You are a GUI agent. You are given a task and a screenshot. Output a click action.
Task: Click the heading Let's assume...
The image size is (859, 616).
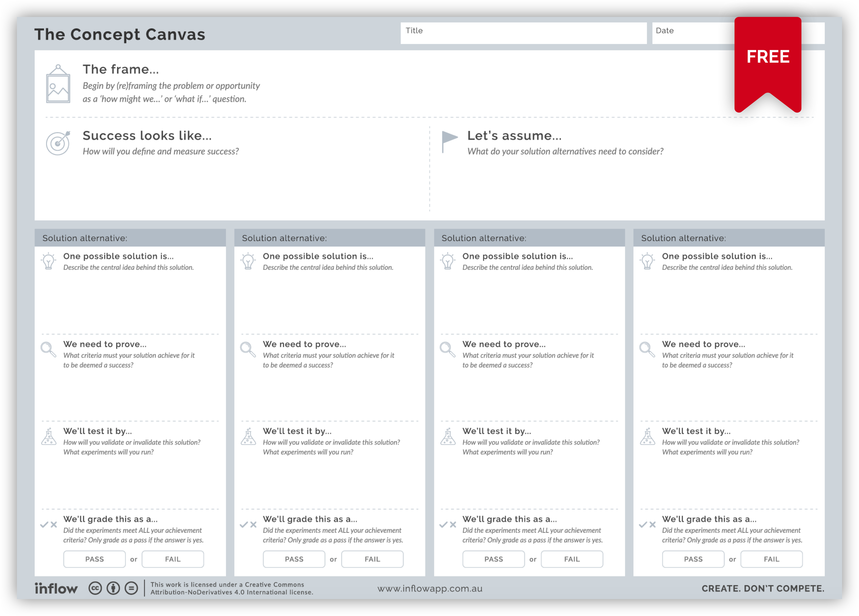[x=514, y=136]
